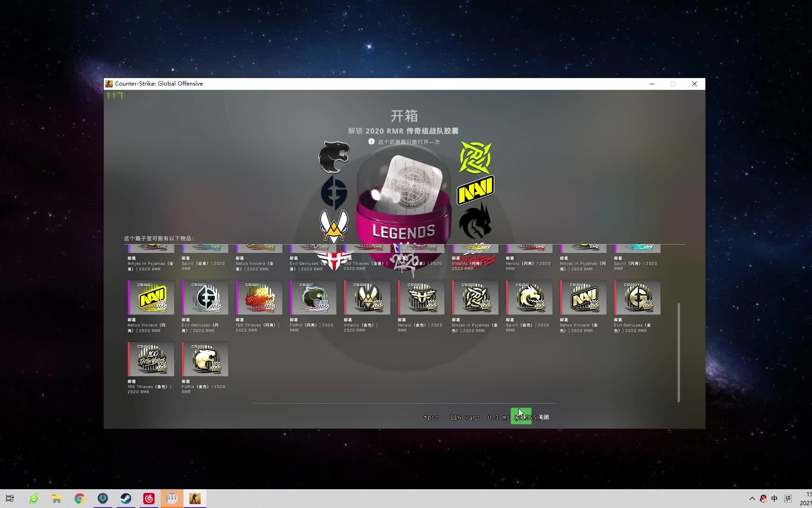Select the FURIA 金色 sticker
This screenshot has width=812, height=508.
204,359
